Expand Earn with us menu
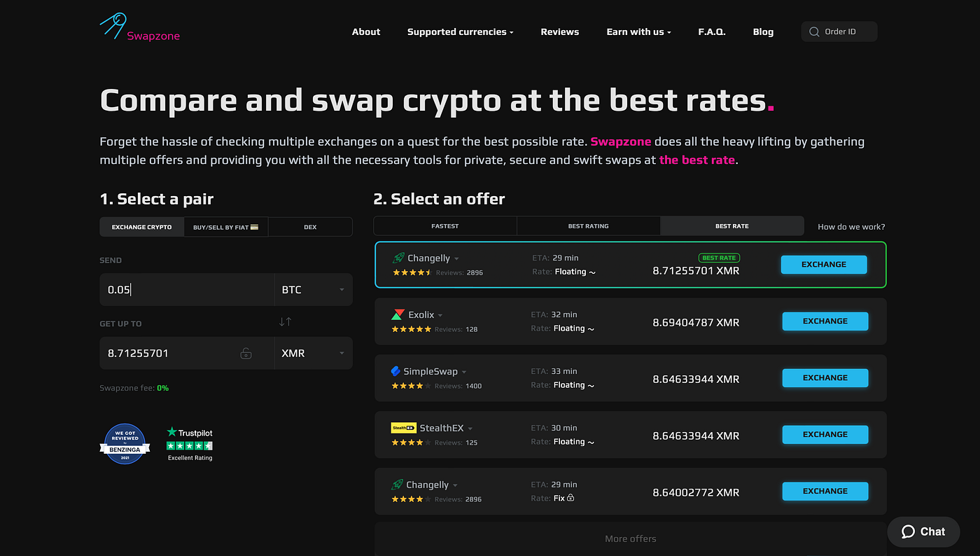 [638, 32]
